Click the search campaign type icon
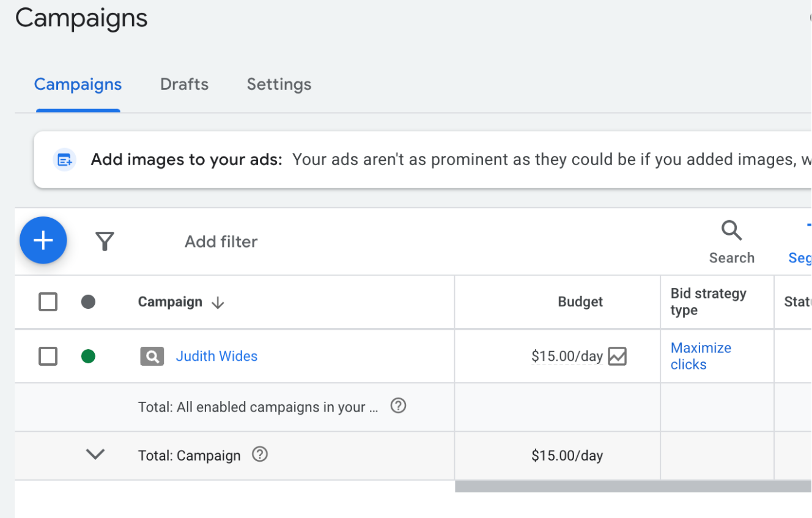812x518 pixels. (x=152, y=356)
